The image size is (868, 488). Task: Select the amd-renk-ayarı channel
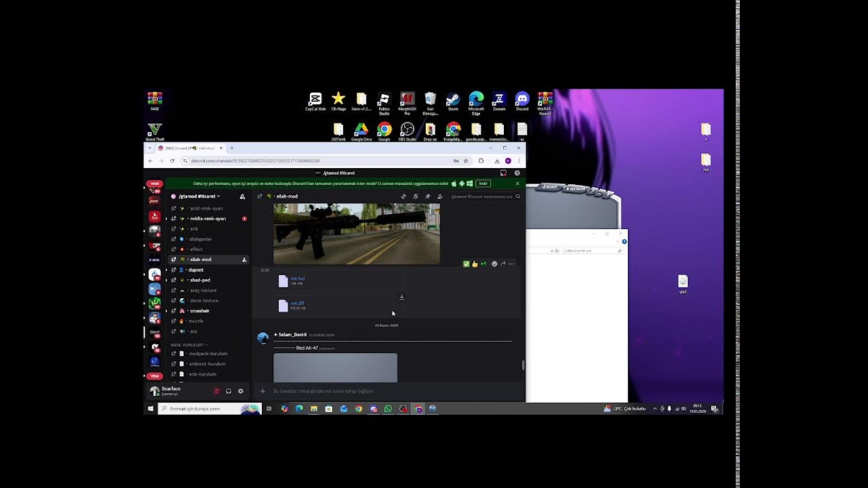coord(207,209)
